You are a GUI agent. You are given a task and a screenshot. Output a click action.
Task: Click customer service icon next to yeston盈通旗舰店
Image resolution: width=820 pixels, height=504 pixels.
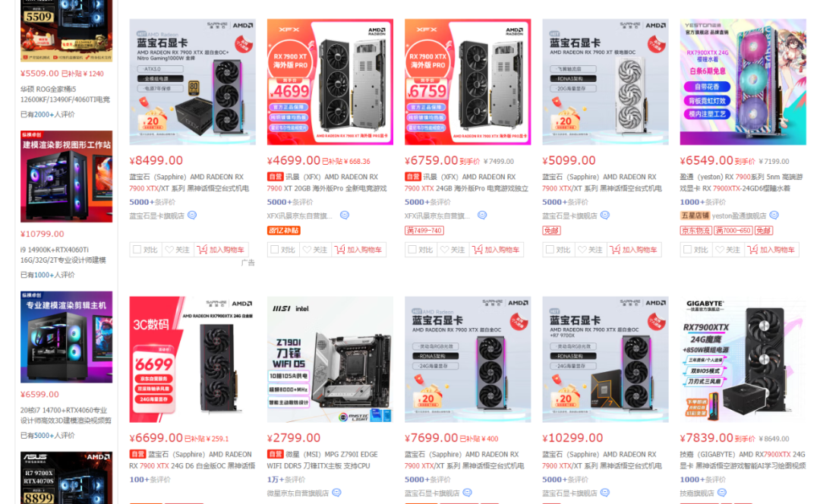tap(774, 216)
